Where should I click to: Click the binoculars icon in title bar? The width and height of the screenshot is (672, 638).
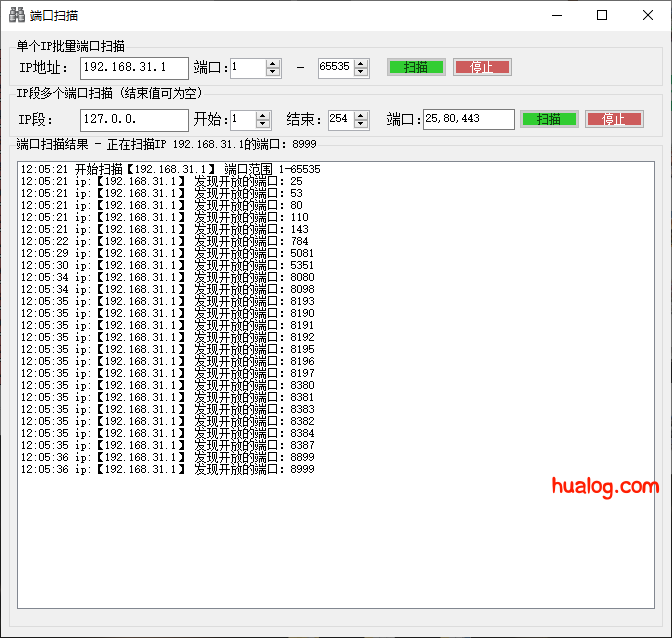point(17,15)
